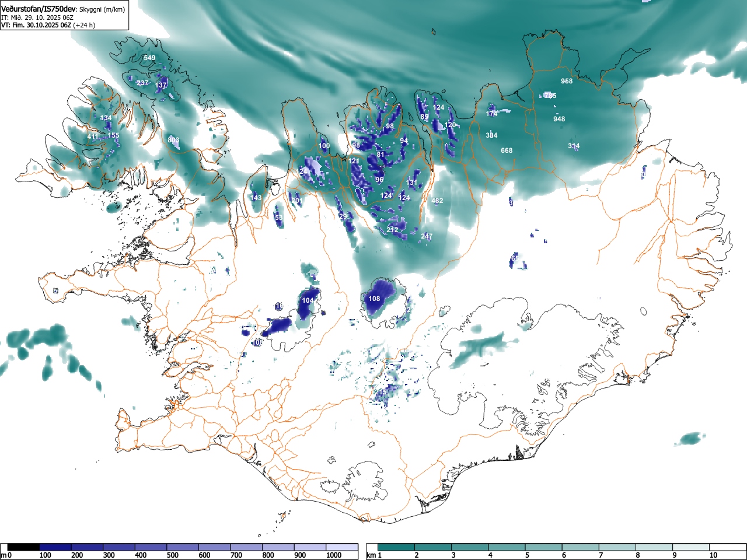Click the map value 120

point(450,125)
